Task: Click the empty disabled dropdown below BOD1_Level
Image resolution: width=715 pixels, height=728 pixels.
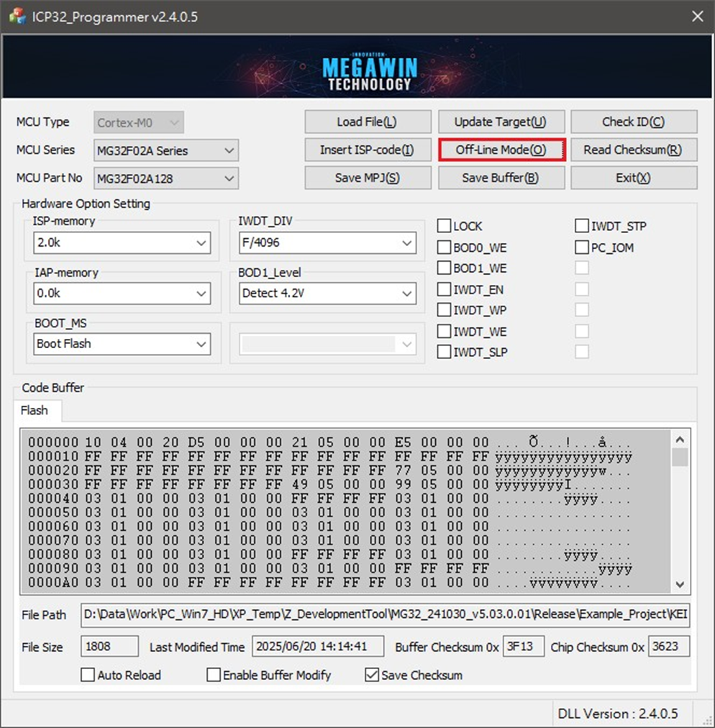Action: click(328, 344)
